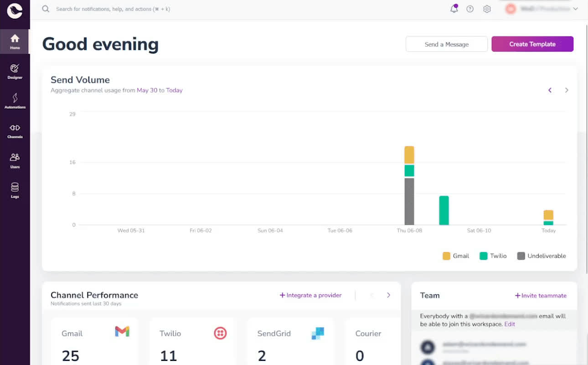Image resolution: width=588 pixels, height=365 pixels.
Task: Click the Integrate a provider link
Action: click(310, 295)
